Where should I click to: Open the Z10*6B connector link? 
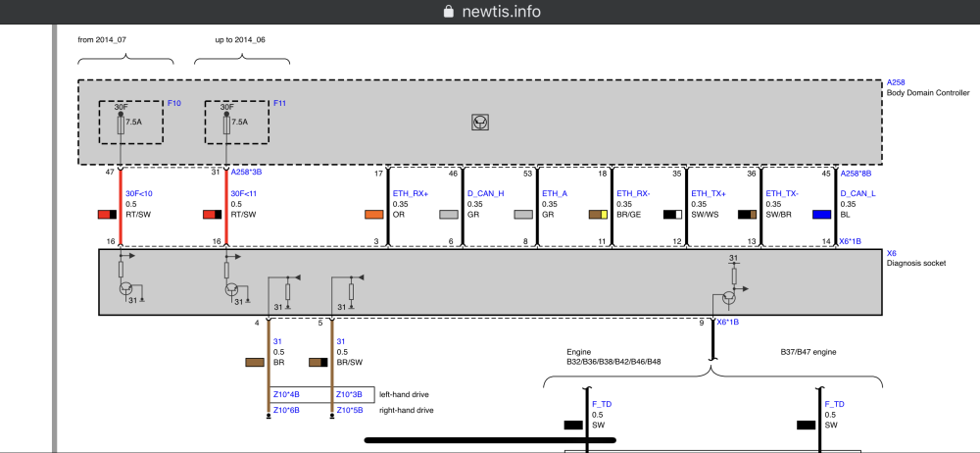click(286, 411)
